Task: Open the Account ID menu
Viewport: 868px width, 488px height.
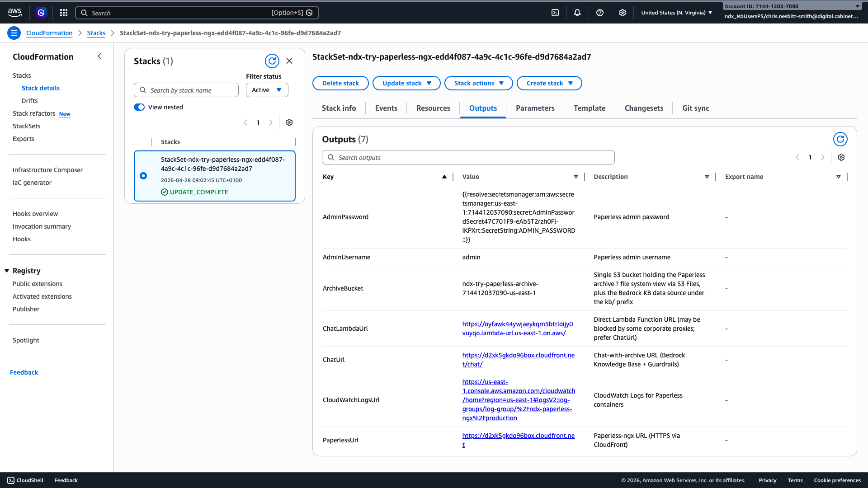Action: [792, 6]
